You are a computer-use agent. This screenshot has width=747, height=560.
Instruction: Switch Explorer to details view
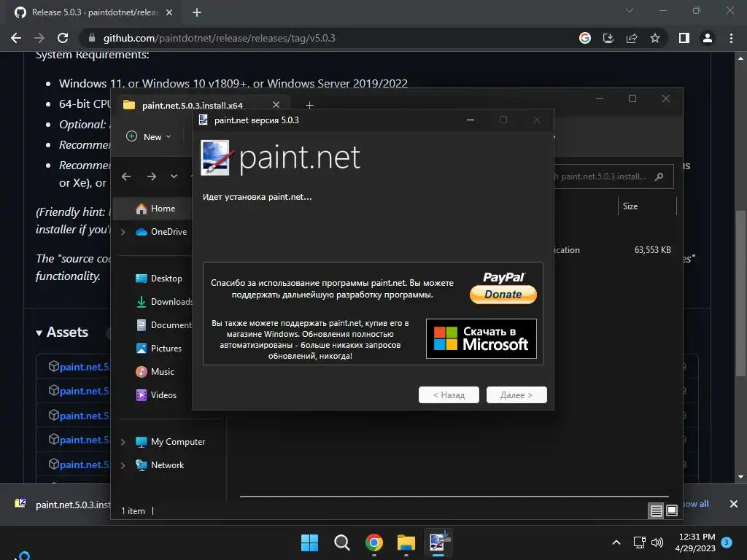click(656, 511)
